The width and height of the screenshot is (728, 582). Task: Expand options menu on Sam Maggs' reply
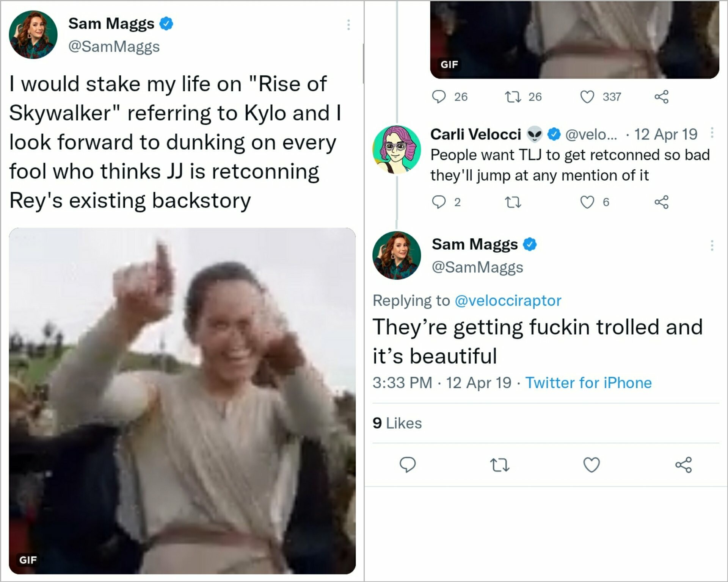[712, 246]
